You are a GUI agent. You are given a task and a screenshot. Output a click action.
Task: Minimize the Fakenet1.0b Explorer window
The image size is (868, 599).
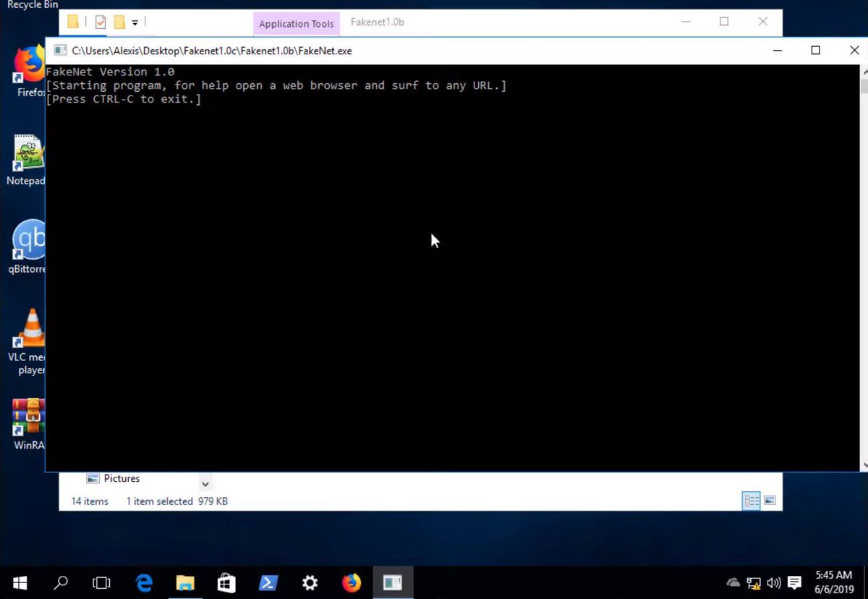(x=686, y=22)
